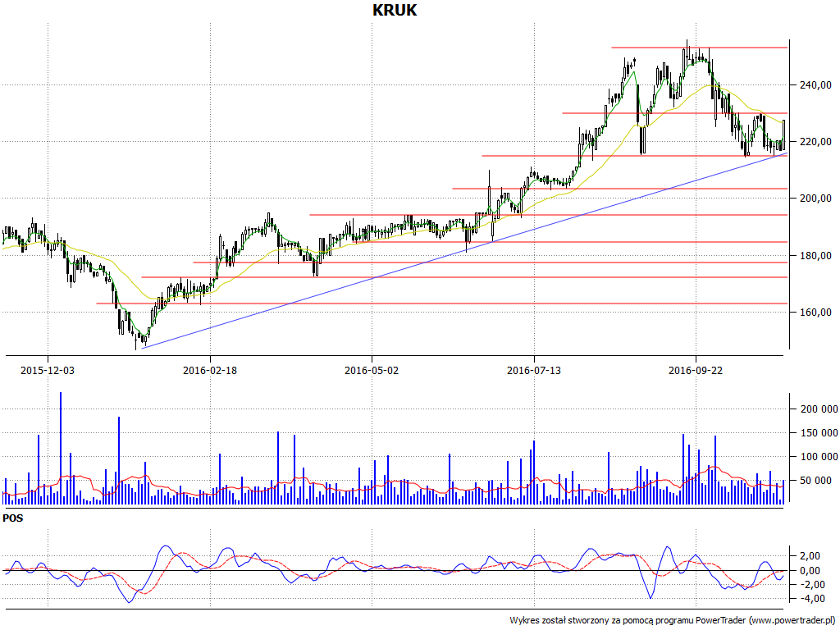Click the tallest volume bar near December 2015
This screenshot has height=630, width=840.
click(61, 449)
